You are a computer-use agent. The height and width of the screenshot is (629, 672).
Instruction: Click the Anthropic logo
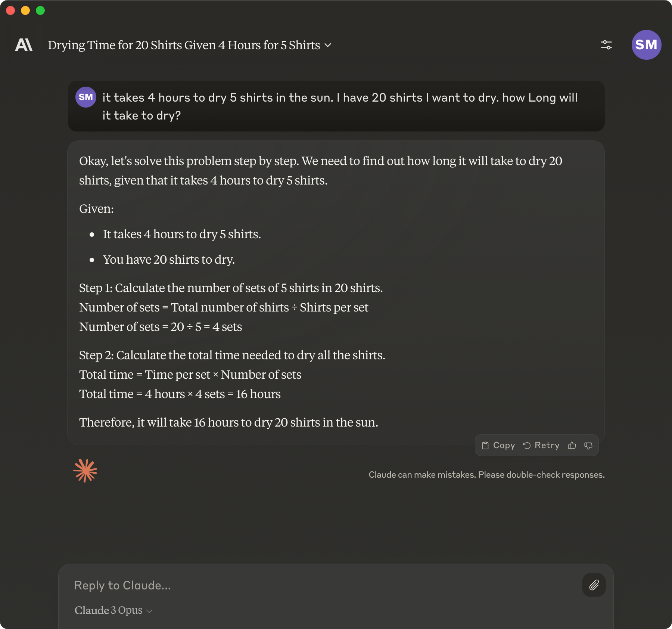tap(24, 45)
